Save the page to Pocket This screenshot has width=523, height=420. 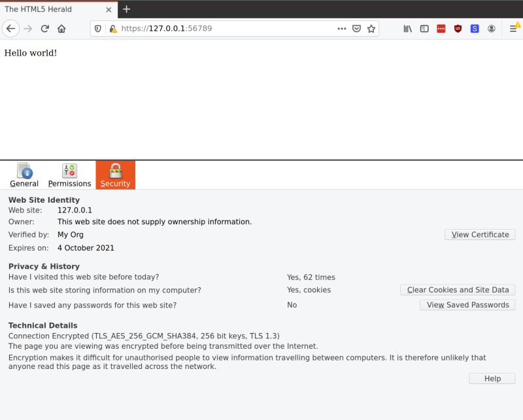click(x=356, y=28)
